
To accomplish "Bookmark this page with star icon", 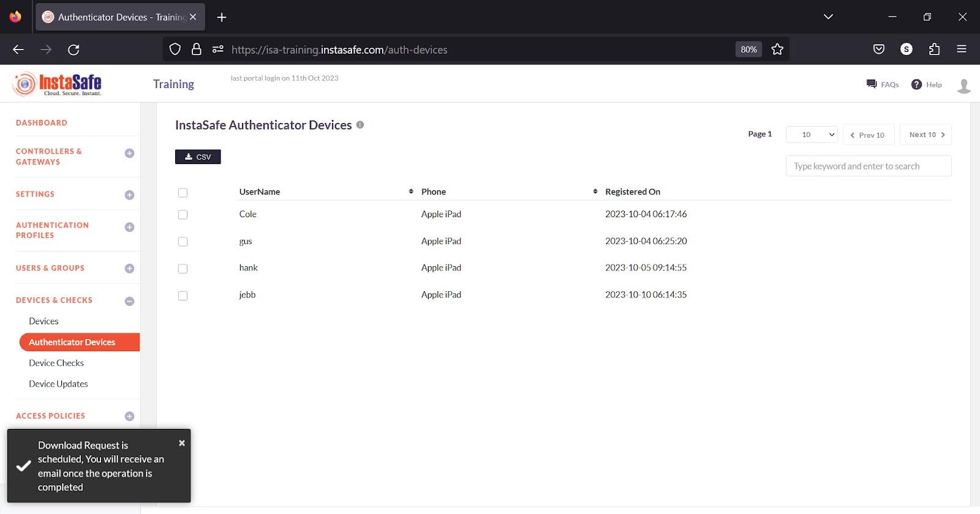I will [x=777, y=50].
